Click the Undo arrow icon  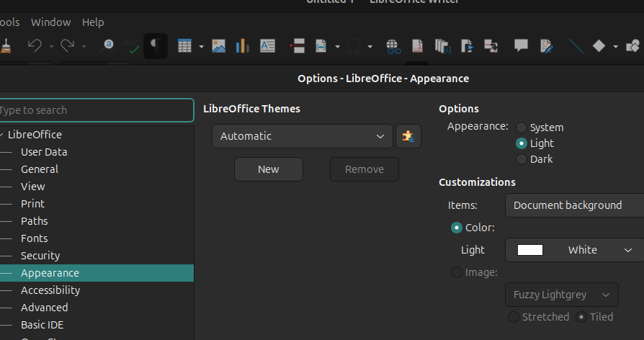tap(34, 46)
